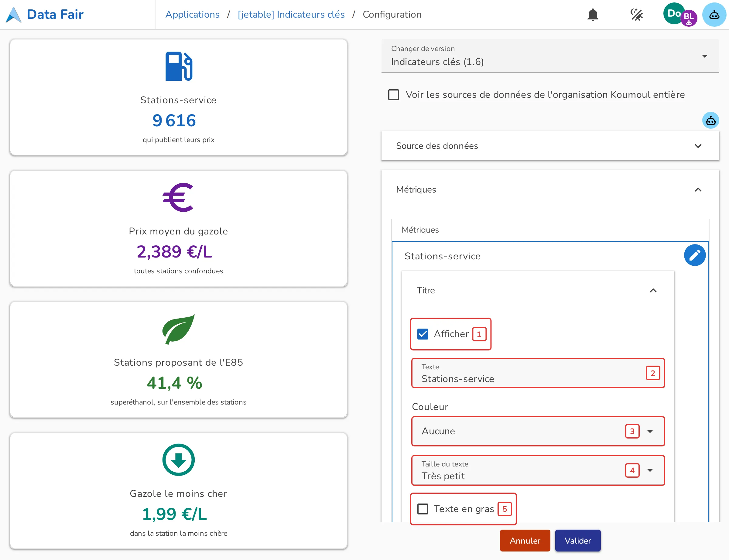Click the Annuler button
This screenshot has width=729, height=560.
pos(525,541)
